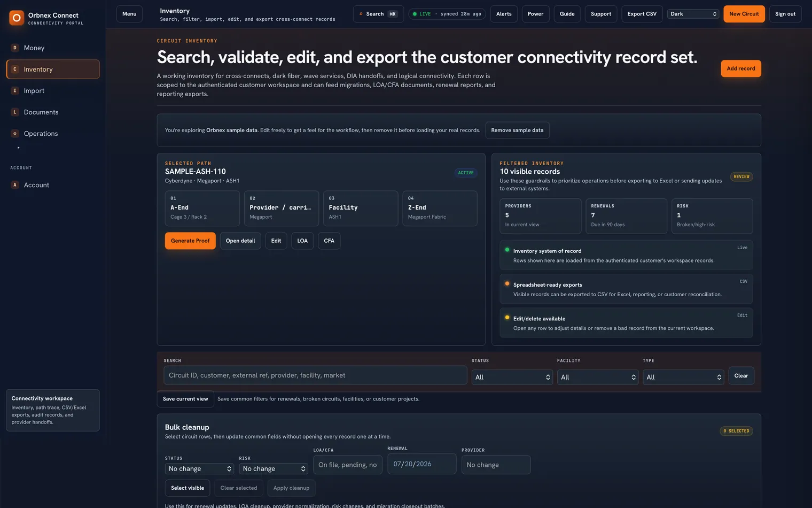Open the Guide
Viewport: 812px width, 508px height.
[567, 14]
